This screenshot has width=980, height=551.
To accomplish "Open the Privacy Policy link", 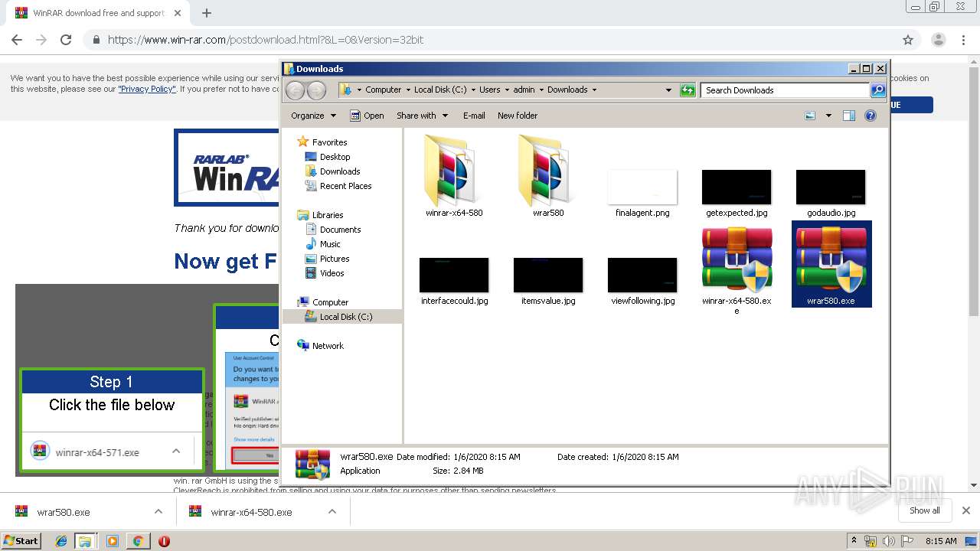I will (x=147, y=89).
